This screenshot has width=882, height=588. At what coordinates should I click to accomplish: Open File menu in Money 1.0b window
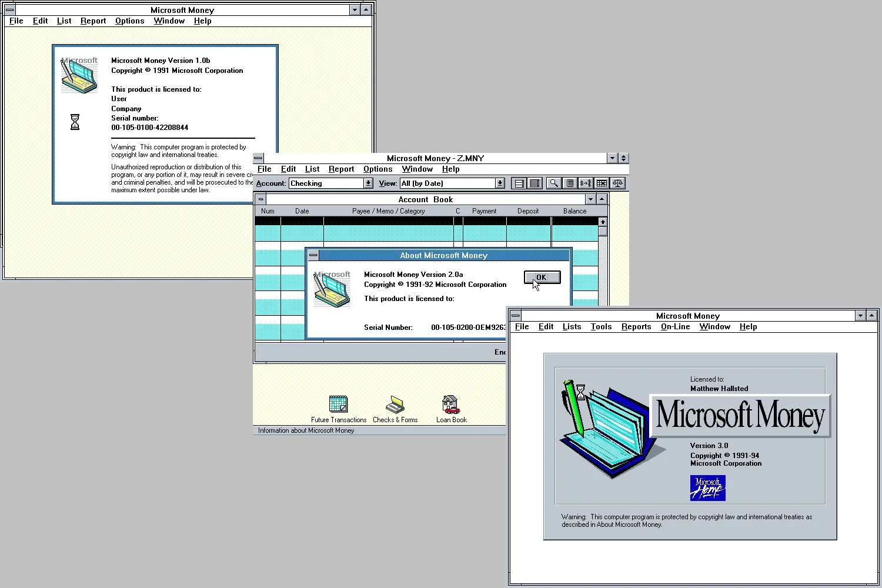16,21
